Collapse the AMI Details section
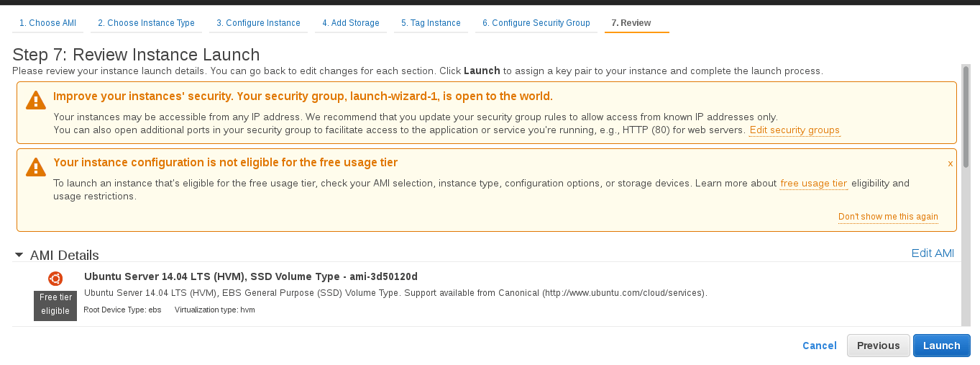Image resolution: width=980 pixels, height=365 pixels. [19, 255]
